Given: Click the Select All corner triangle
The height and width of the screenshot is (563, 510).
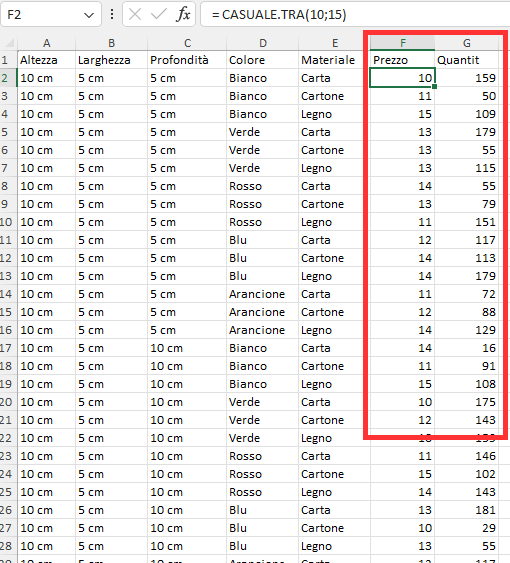Looking at the screenshot, I should 9,43.
